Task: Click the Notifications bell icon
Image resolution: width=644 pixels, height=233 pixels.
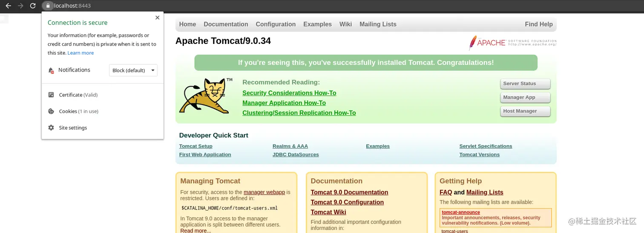Action: 51,70
